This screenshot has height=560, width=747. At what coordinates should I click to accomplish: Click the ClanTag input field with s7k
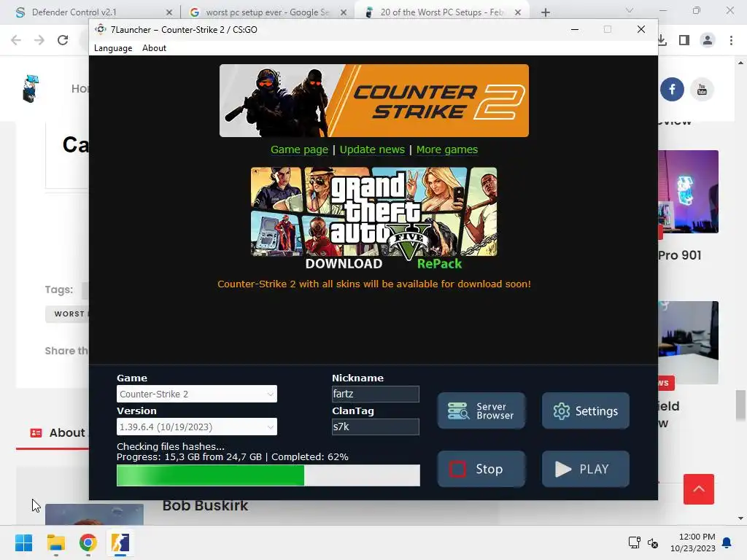[376, 427]
